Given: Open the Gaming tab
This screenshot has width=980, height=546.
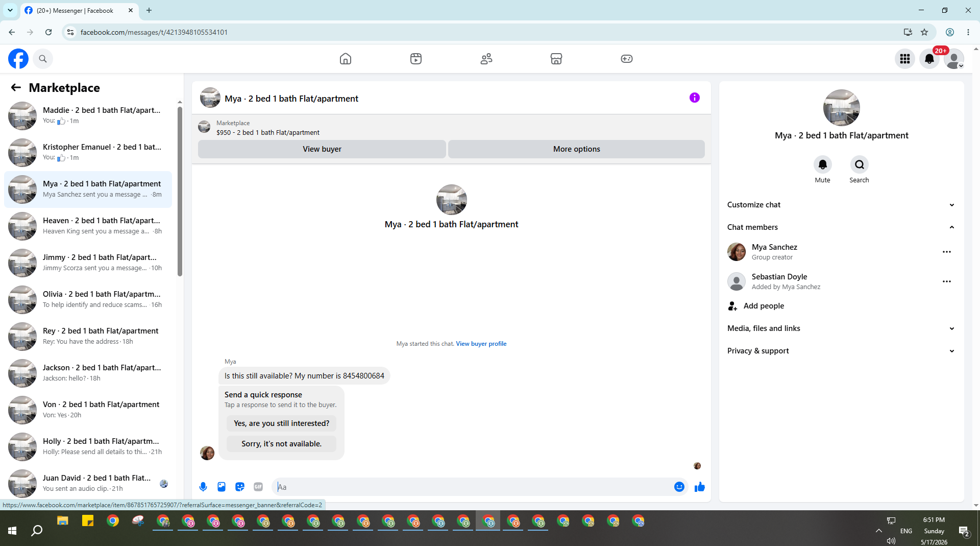Looking at the screenshot, I should 627,59.
